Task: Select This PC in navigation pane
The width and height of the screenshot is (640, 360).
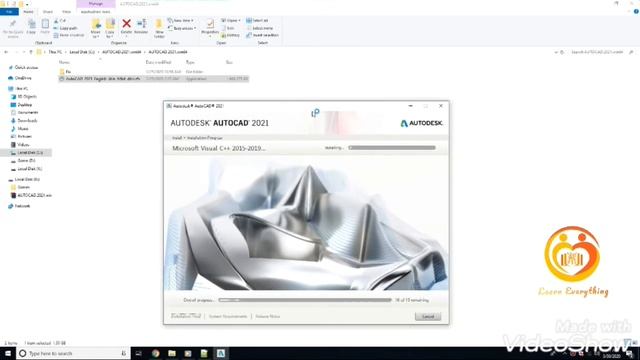Action: 18,89
